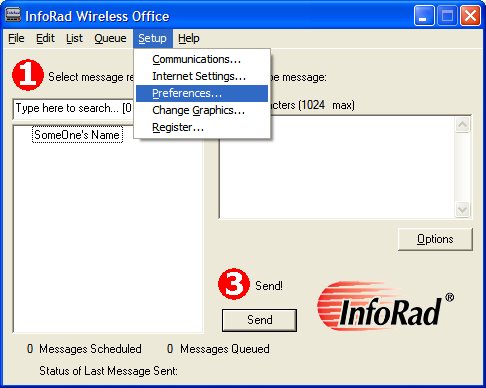
Task: Click the InfoRad logo graphic
Action: (x=385, y=307)
